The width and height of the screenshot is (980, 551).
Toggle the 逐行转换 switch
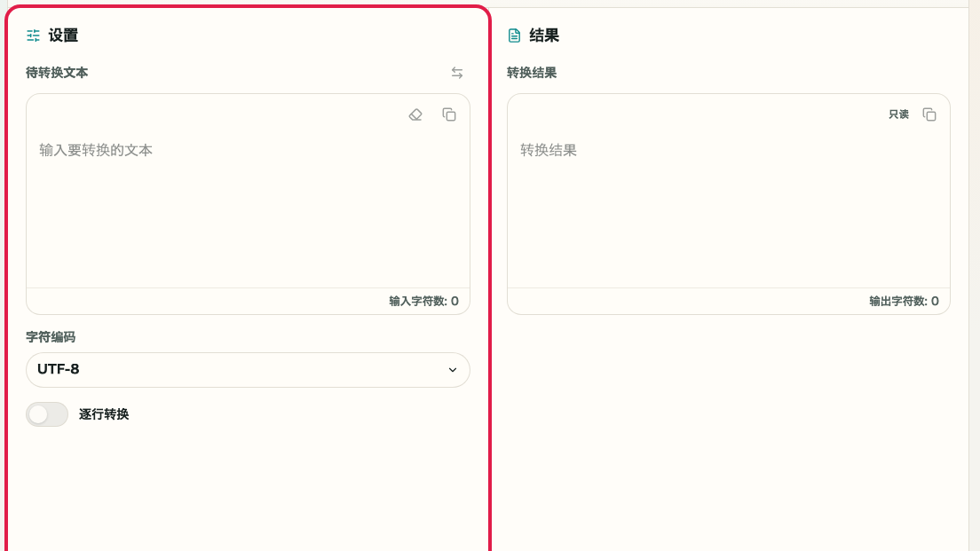(47, 414)
